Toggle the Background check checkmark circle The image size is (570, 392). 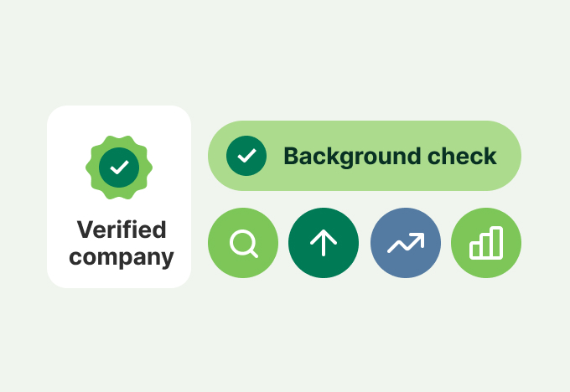point(246,156)
